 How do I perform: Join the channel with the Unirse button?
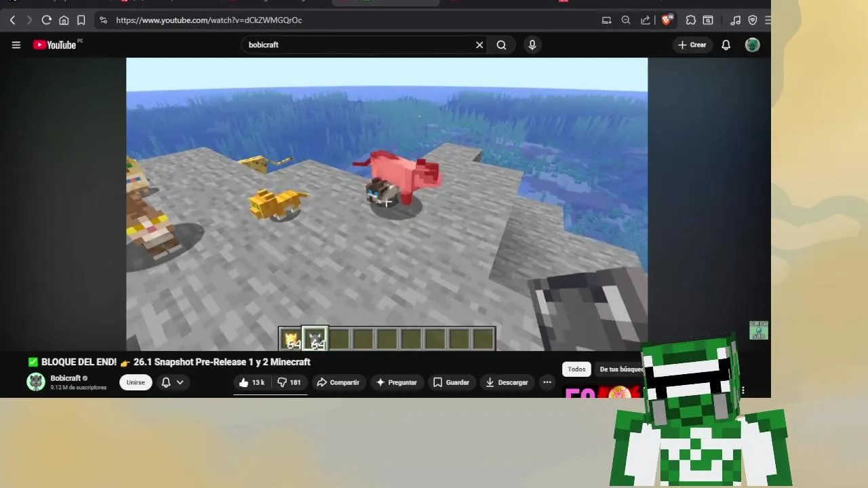[x=136, y=382]
